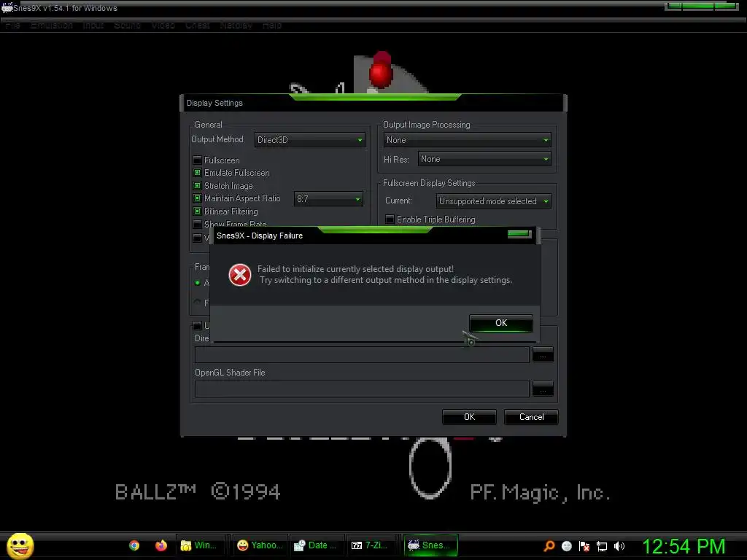Open the File menu
The image size is (747, 560).
click(13, 25)
